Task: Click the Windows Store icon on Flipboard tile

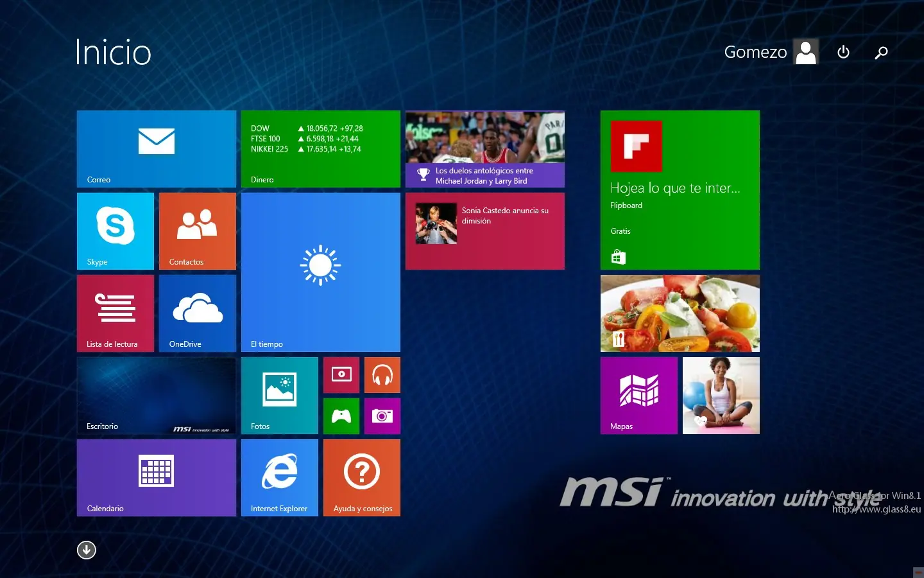Action: pyautogui.click(x=618, y=258)
